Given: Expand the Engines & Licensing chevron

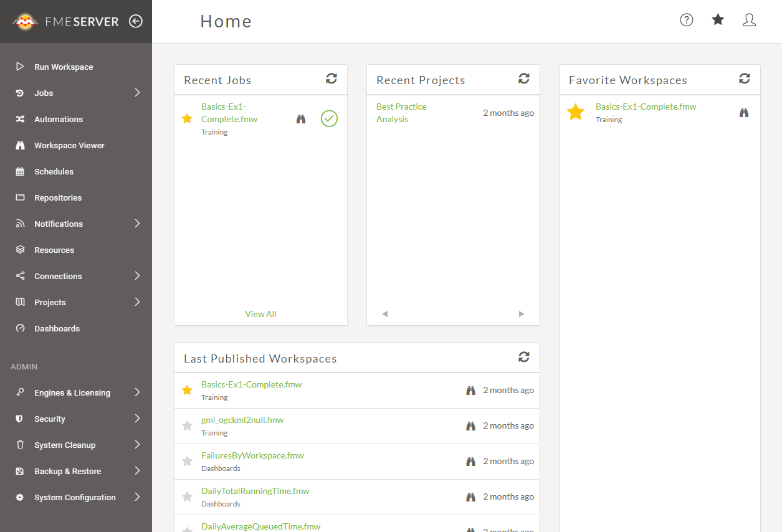Looking at the screenshot, I should 137,392.
